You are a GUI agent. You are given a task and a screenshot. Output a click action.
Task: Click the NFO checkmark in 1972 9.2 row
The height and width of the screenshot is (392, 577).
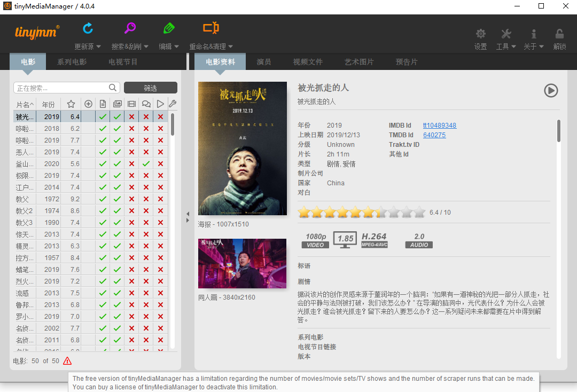tap(103, 199)
